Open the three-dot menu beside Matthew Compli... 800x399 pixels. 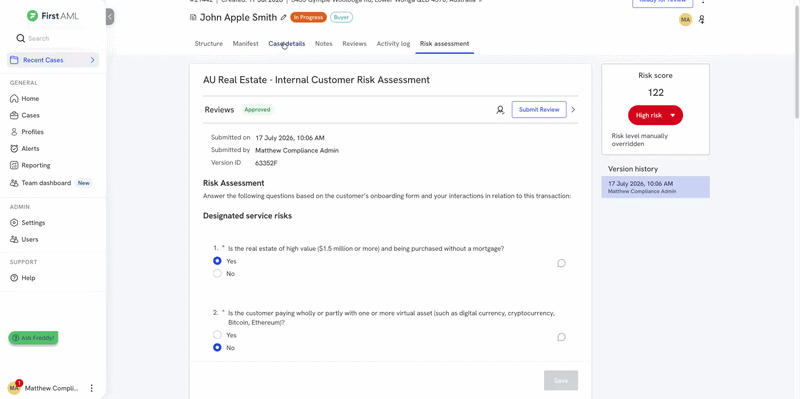[92, 388]
